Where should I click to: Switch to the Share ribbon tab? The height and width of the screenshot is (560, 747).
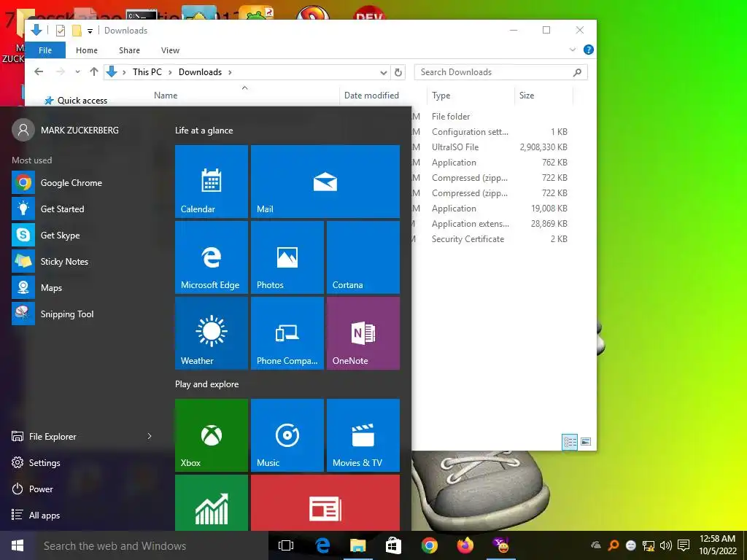(x=130, y=50)
